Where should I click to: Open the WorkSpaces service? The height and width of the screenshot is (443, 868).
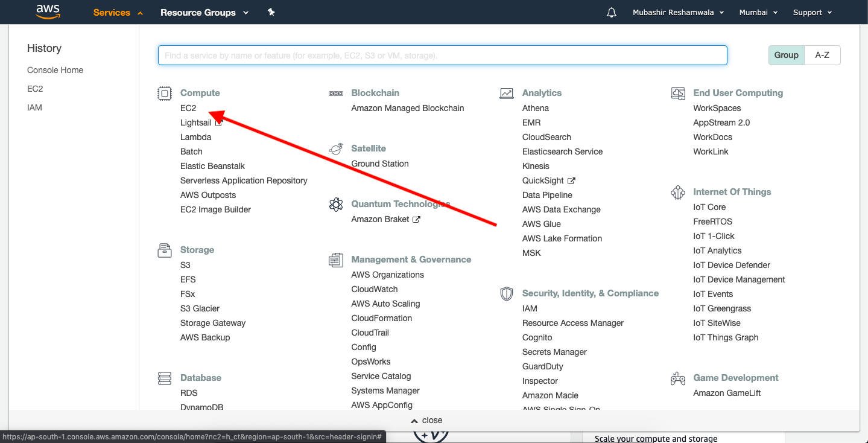tap(717, 108)
